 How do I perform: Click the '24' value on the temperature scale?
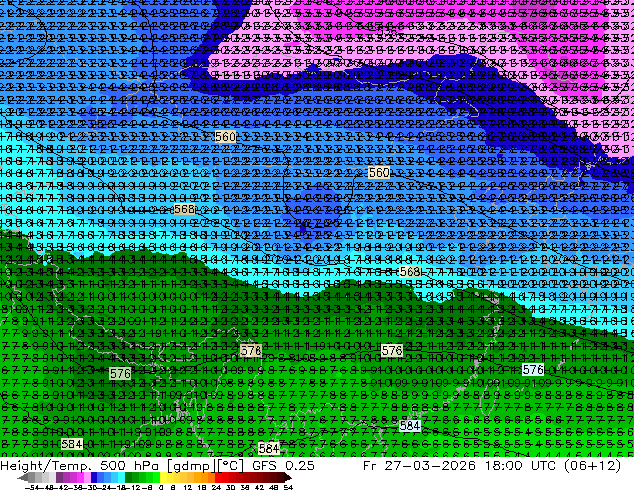coord(216,488)
